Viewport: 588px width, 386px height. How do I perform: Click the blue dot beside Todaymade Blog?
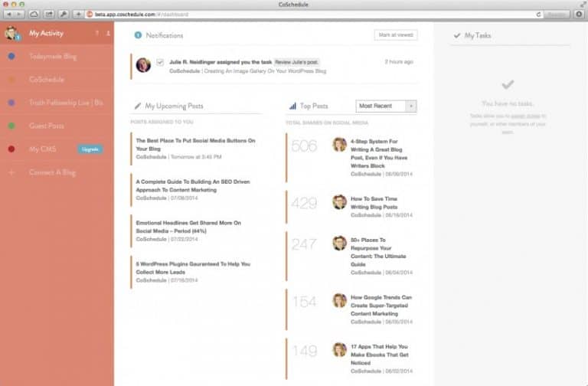[x=11, y=56]
